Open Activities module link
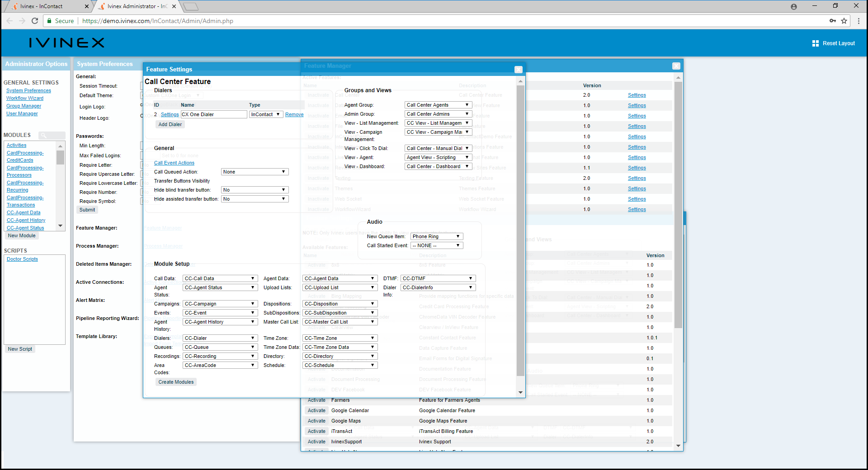The height and width of the screenshot is (470, 868). [x=16, y=145]
